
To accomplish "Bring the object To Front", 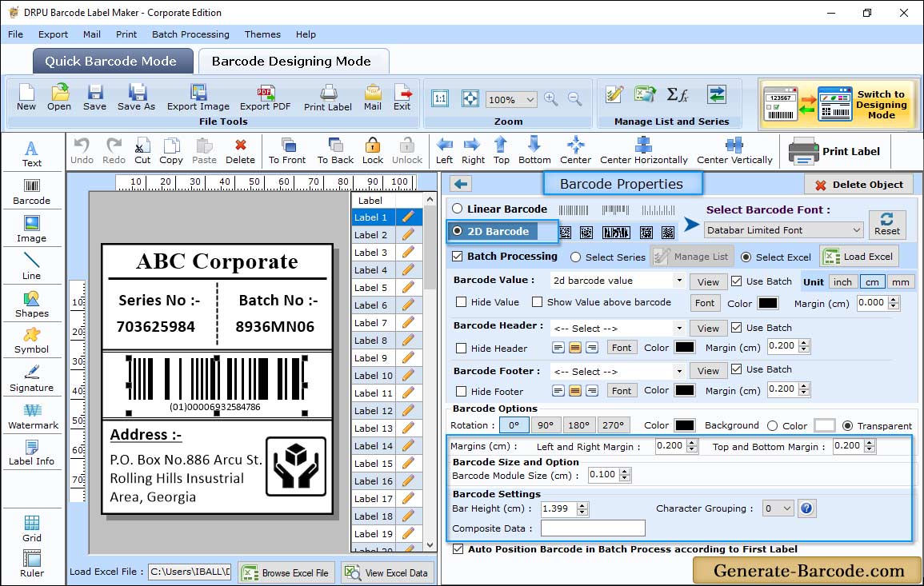I will point(287,151).
